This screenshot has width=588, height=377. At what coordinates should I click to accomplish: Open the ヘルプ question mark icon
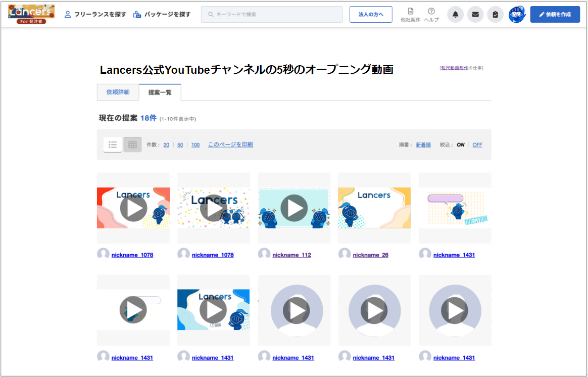pyautogui.click(x=431, y=15)
